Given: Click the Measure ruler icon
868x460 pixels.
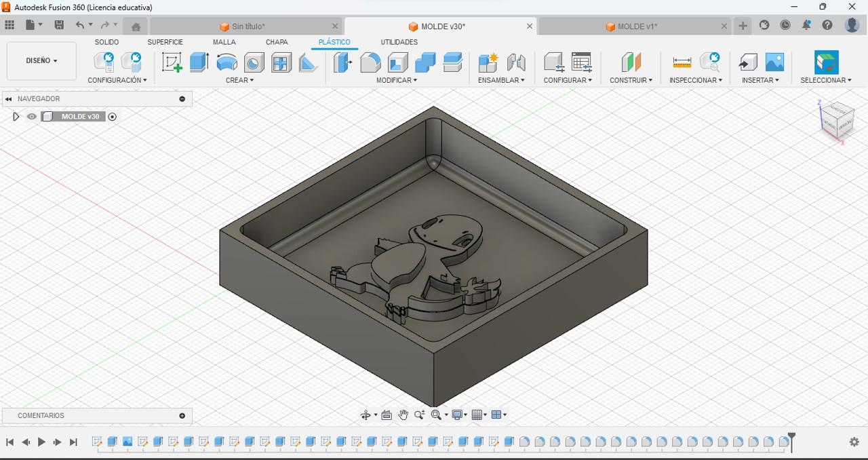Looking at the screenshot, I should pos(682,62).
